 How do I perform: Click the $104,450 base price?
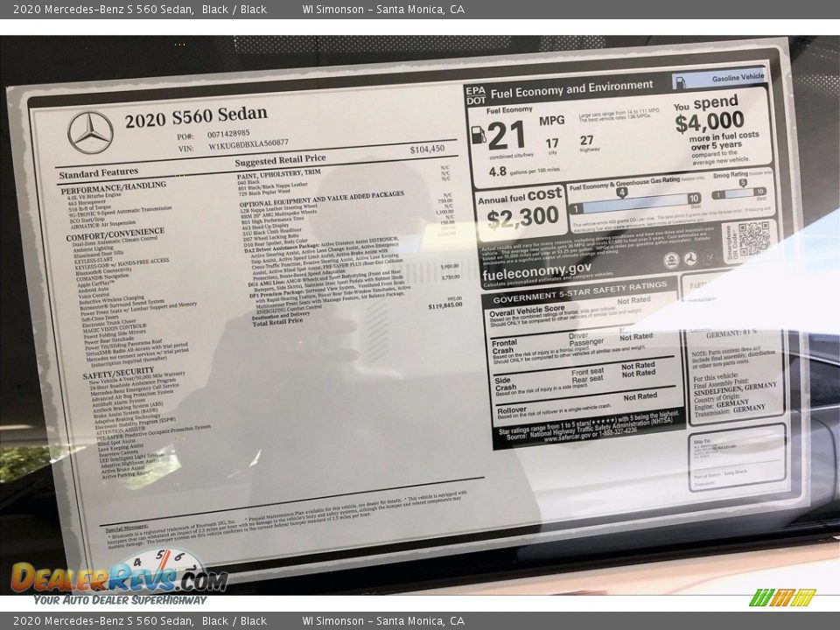(x=428, y=149)
